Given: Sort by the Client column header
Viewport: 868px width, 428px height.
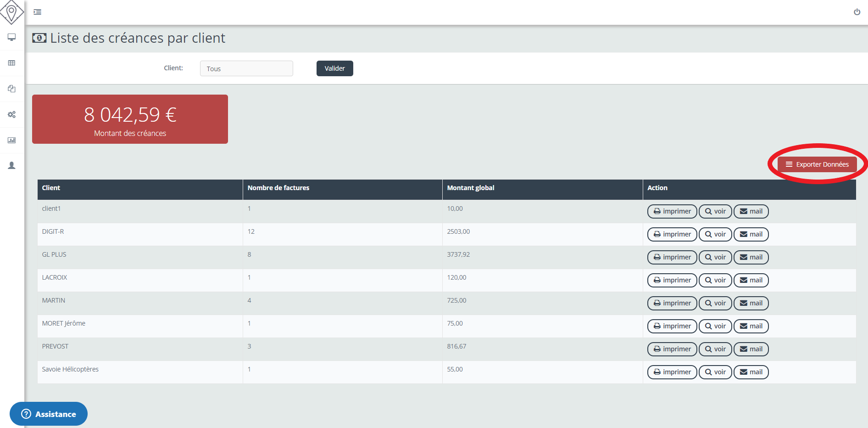Looking at the screenshot, I should click(x=51, y=188).
